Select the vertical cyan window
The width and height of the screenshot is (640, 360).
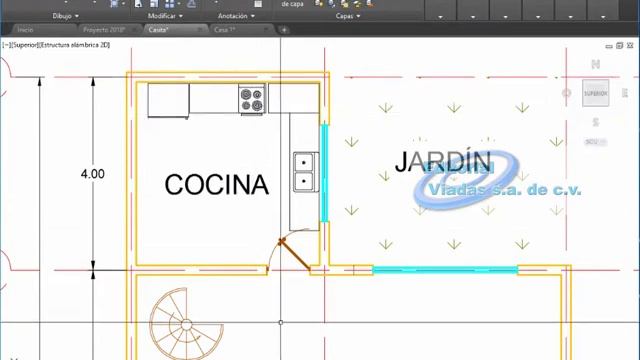(324, 173)
